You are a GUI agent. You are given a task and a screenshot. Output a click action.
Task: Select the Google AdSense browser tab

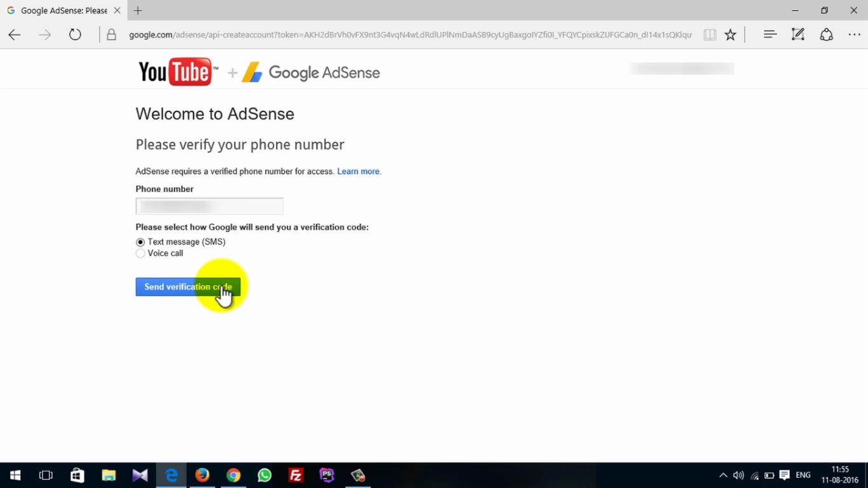click(x=62, y=11)
